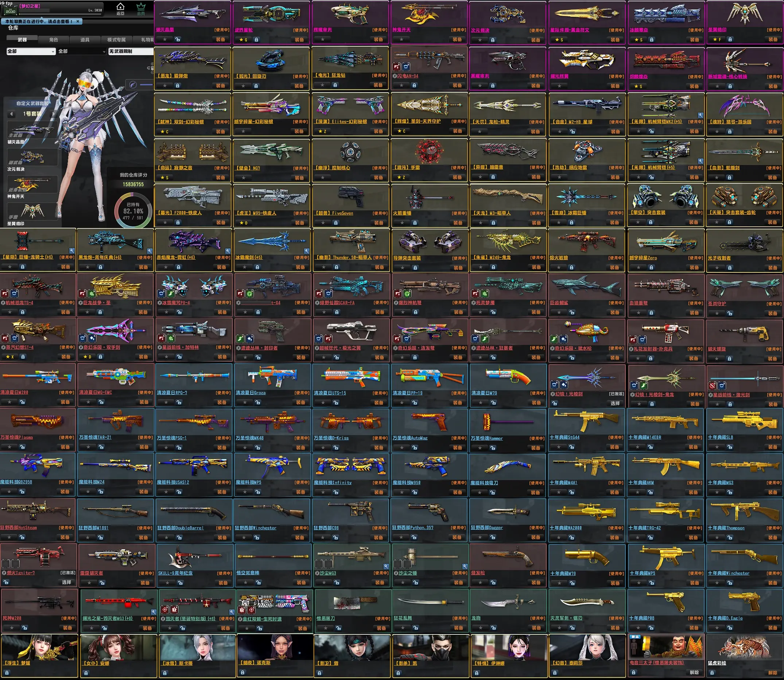
Task: Select the 【幻音】泰莉莎 character card
Action: click(587, 655)
